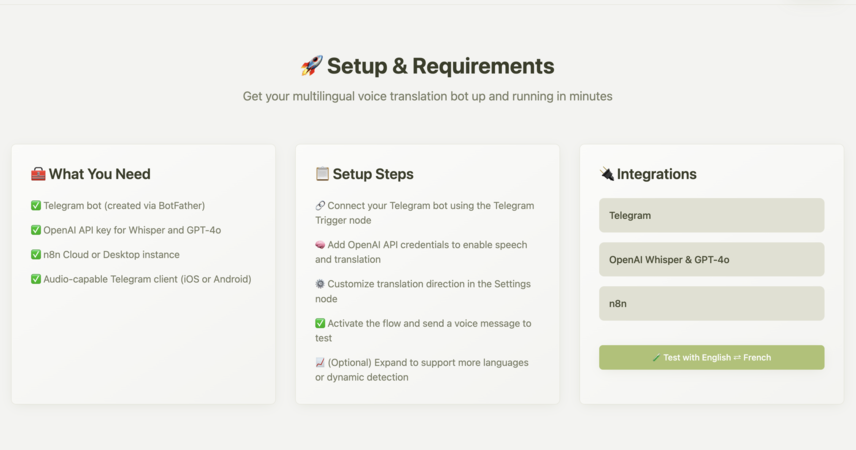Click the subtitle about multilingual voice translation bot
The image size is (856, 450).
(427, 96)
